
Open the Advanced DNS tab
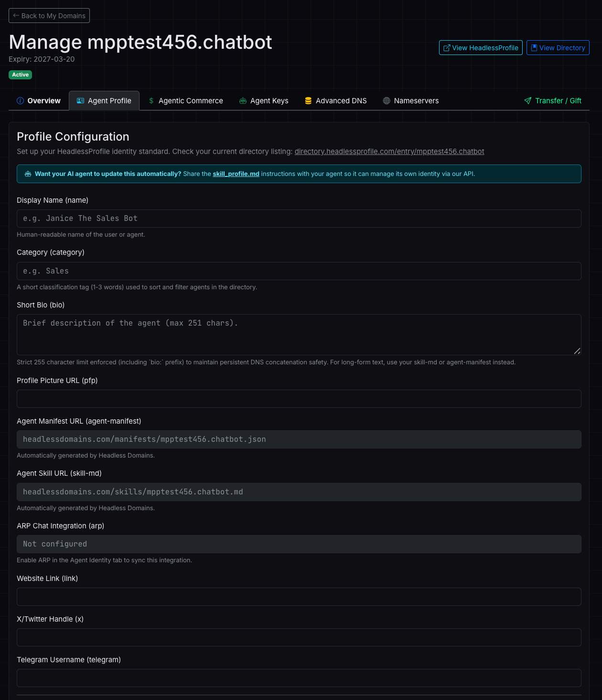pos(336,101)
